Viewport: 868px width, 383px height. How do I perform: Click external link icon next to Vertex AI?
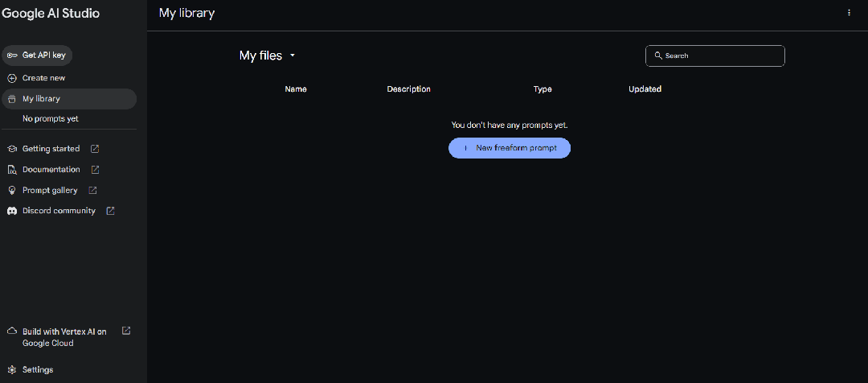126,331
